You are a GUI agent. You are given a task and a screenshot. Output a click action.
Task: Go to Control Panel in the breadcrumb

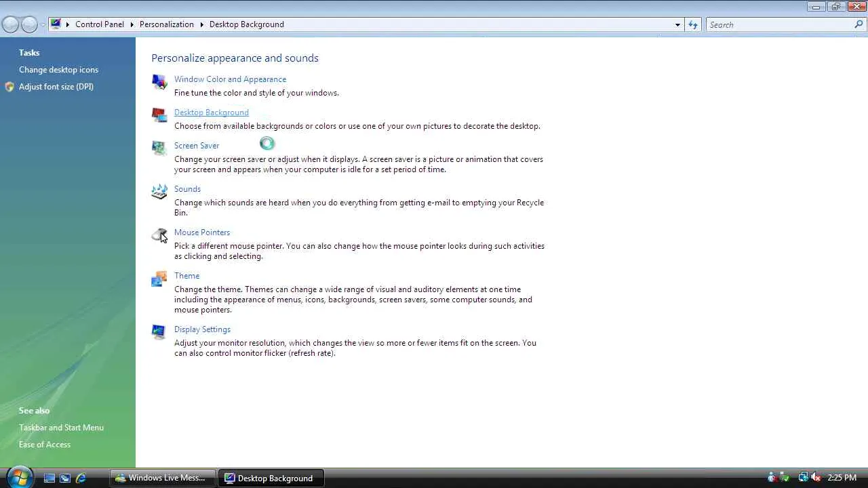point(100,24)
